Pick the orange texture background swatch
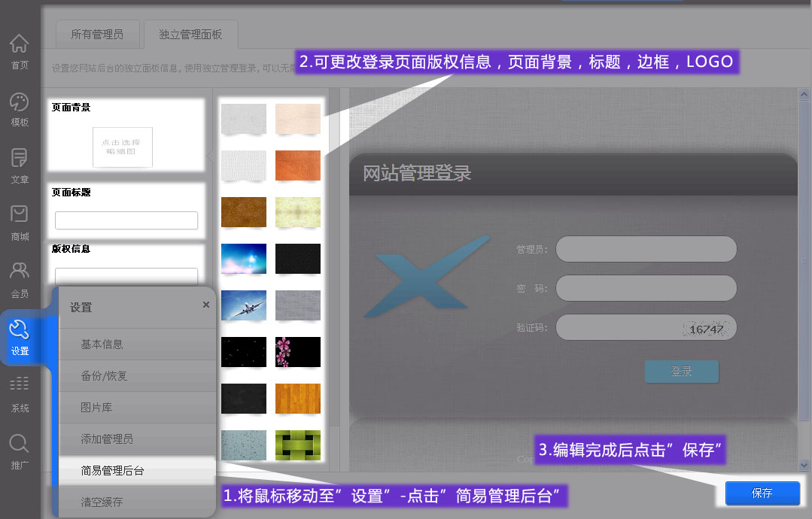 point(298,165)
